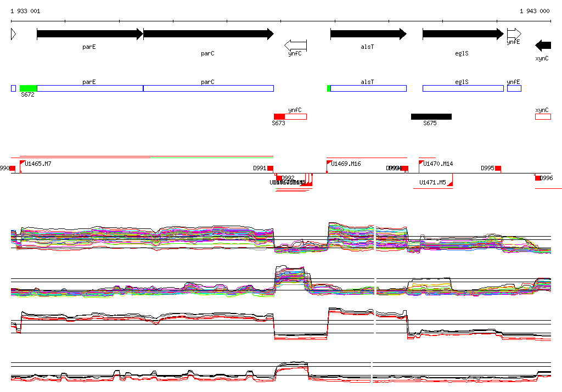Screen dimensions: 562x392
Task: Click the 'D996' label
Action: pyautogui.click(x=546, y=178)
